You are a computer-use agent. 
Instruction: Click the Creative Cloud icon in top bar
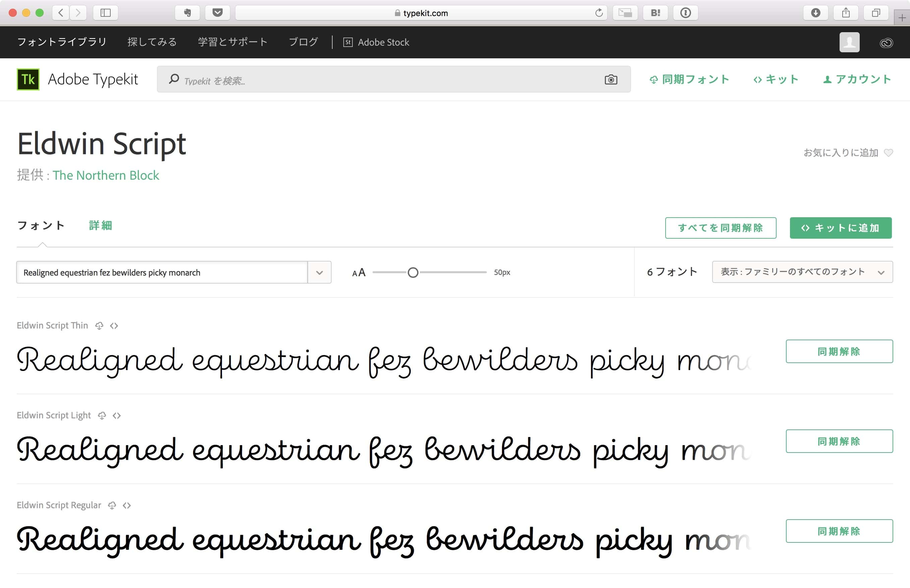[886, 42]
